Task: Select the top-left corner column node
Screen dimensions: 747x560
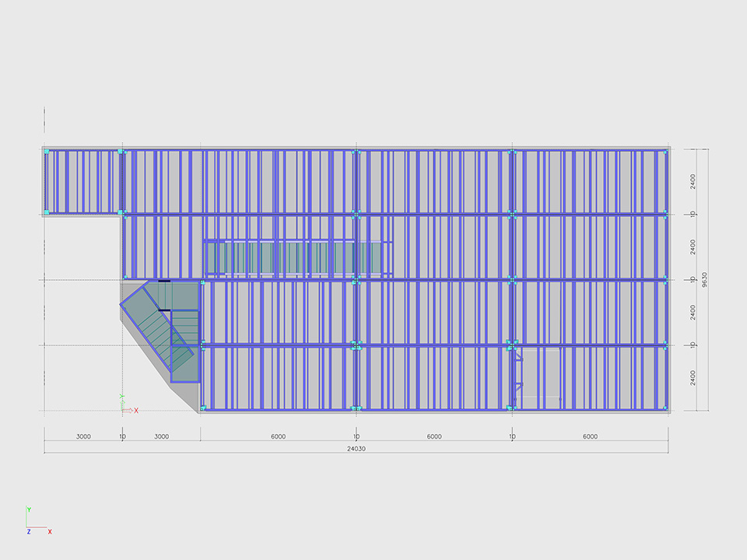Action: tap(46, 151)
